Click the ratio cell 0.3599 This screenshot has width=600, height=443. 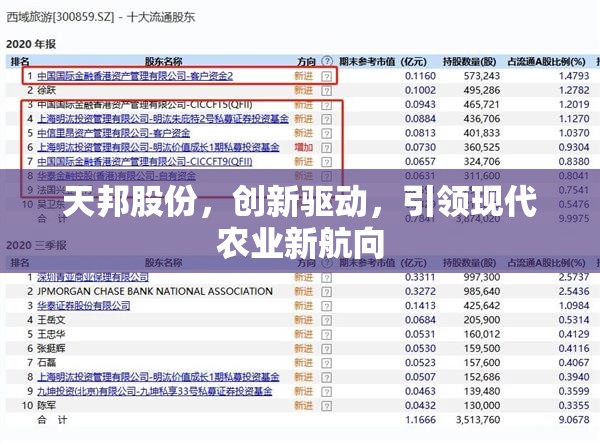574,391
